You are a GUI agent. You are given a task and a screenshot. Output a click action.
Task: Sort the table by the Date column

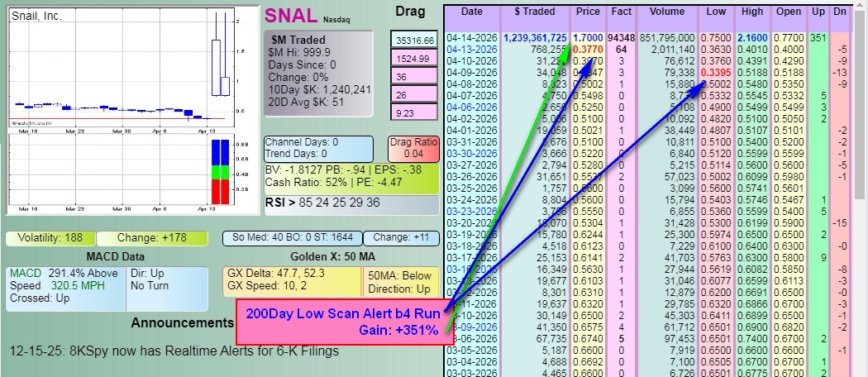tap(471, 12)
